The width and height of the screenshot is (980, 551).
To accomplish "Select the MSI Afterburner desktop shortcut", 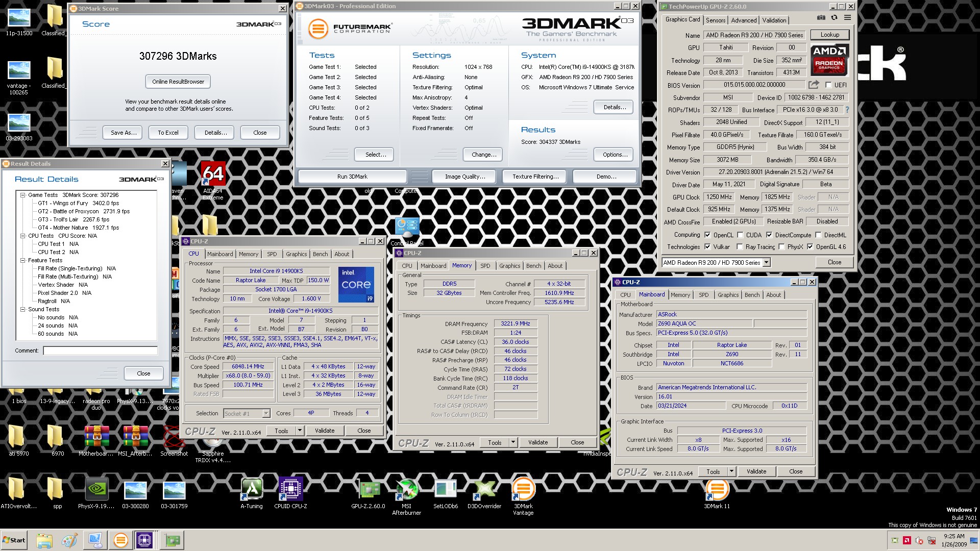I will point(407,496).
